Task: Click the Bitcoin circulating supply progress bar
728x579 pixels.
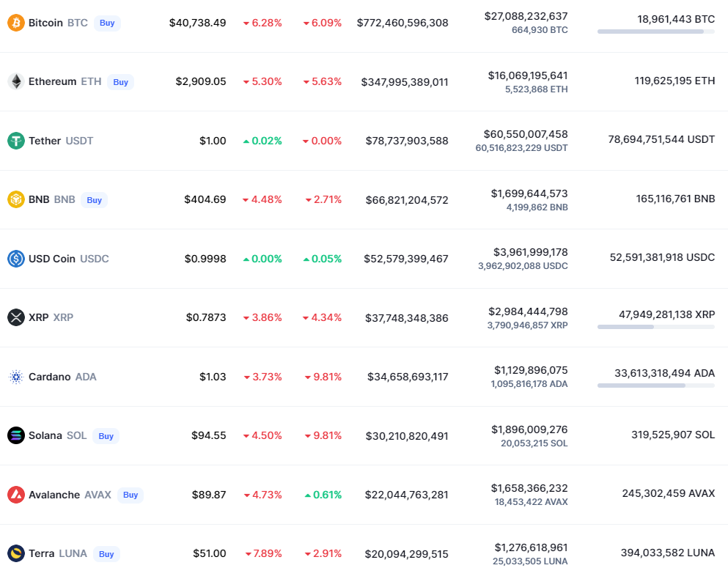Action: pyautogui.click(x=655, y=32)
